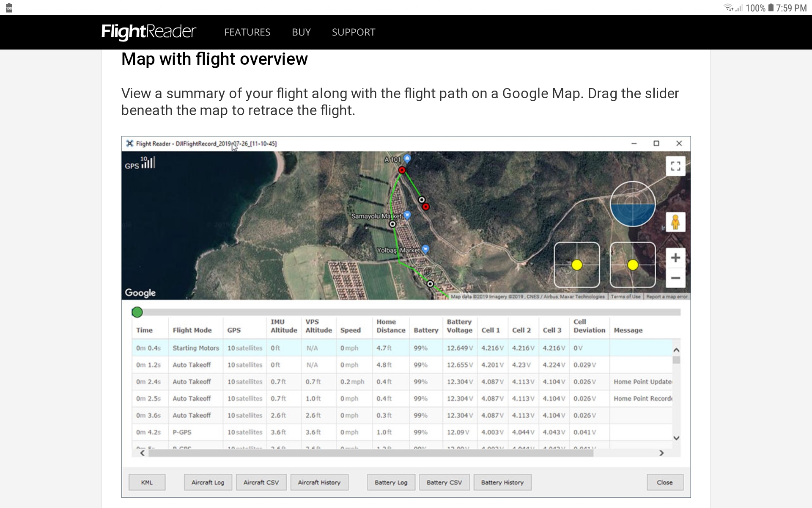Screen dimensions: 812x508
Task: Click the blue attitude horizon indicator
Action: pos(633,204)
